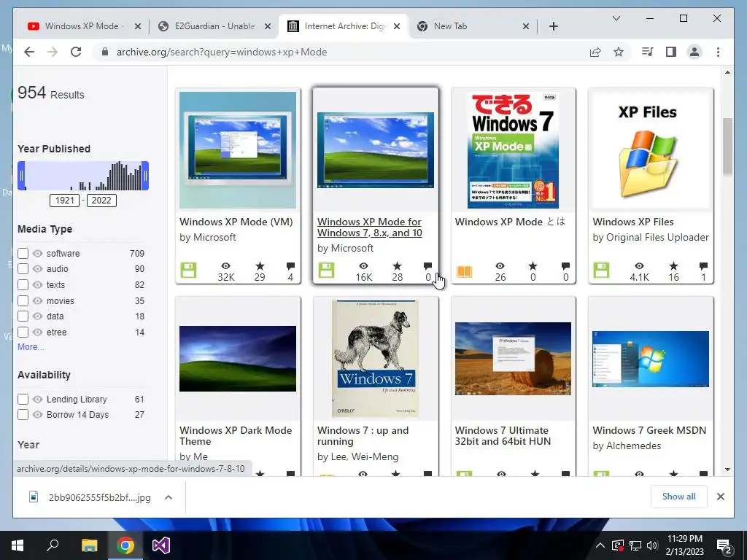Check the audio media type checkbox
This screenshot has width=747, height=560.
tap(23, 268)
